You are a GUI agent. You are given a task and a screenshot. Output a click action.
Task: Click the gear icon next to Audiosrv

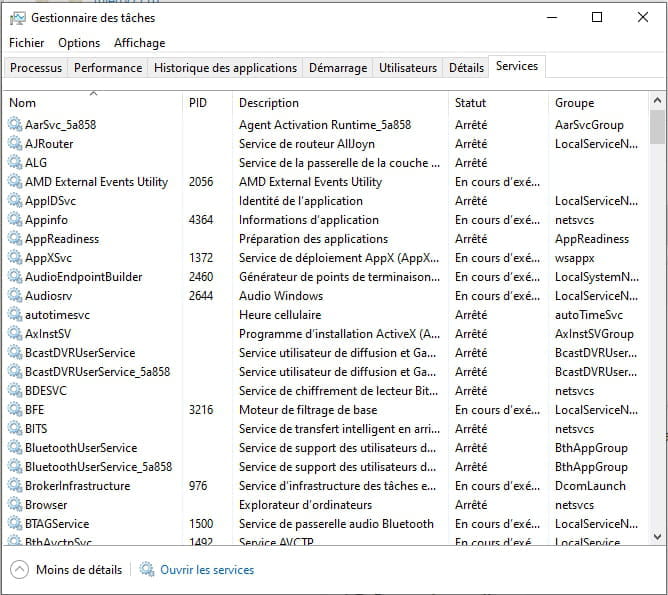(15, 295)
